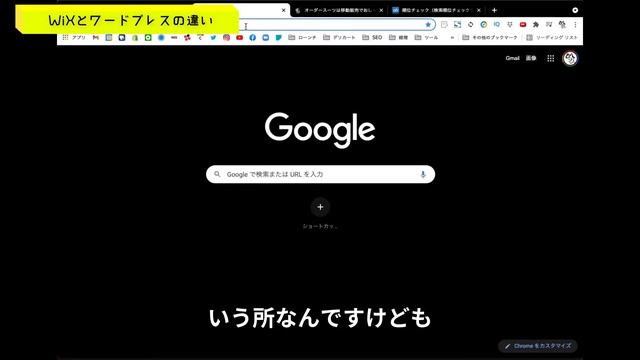The height and width of the screenshot is (360, 640).
Task: Close the オーダースーツ tab
Action: pyautogui.click(x=381, y=10)
